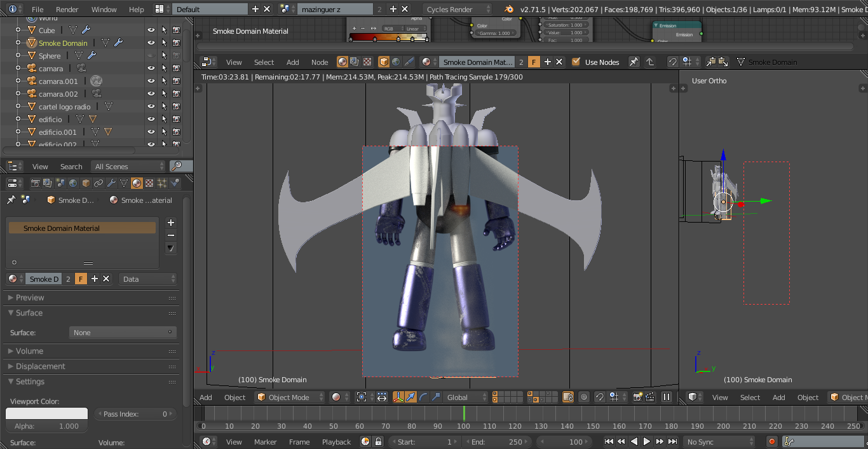Screen dimensions: 868x449
Task: Click the Translate manipulator arrow icon
Action: (x=410, y=397)
